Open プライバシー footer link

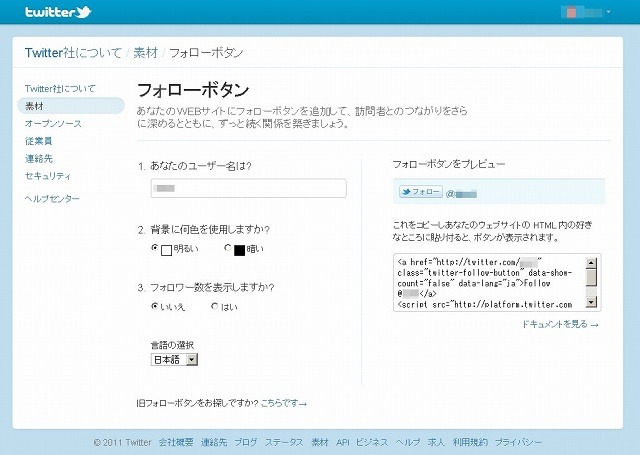pyautogui.click(x=518, y=442)
